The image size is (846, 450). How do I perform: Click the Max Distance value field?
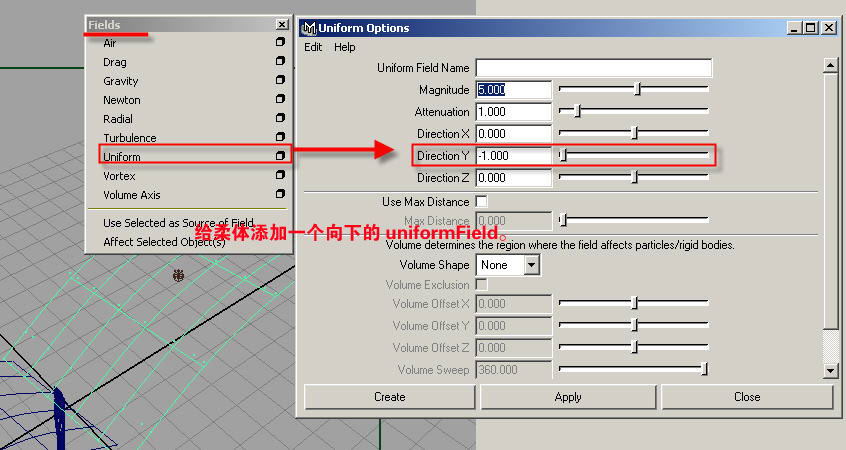(514, 221)
